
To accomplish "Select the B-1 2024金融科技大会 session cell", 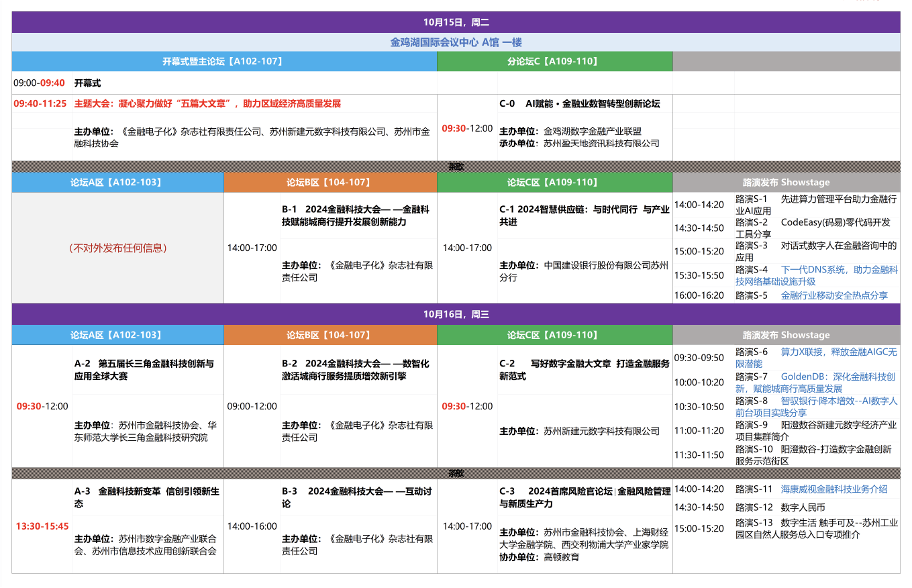I will click(x=354, y=215).
